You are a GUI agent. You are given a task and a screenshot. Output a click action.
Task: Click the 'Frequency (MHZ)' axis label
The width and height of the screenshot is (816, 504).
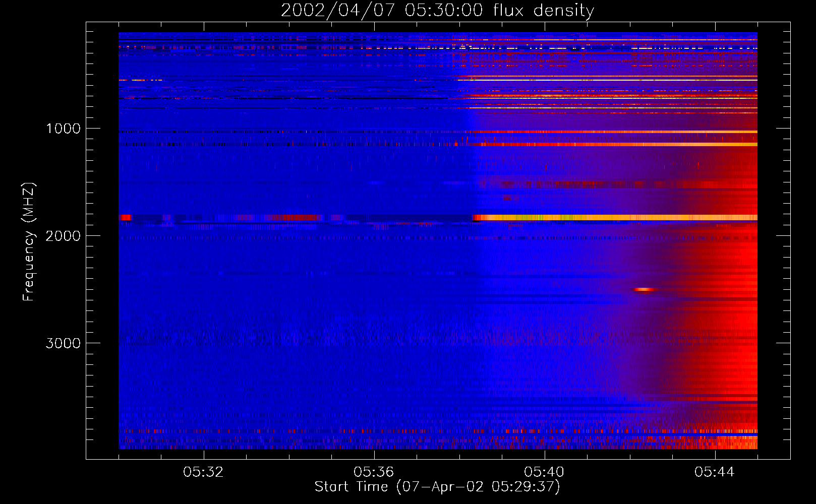29,242
